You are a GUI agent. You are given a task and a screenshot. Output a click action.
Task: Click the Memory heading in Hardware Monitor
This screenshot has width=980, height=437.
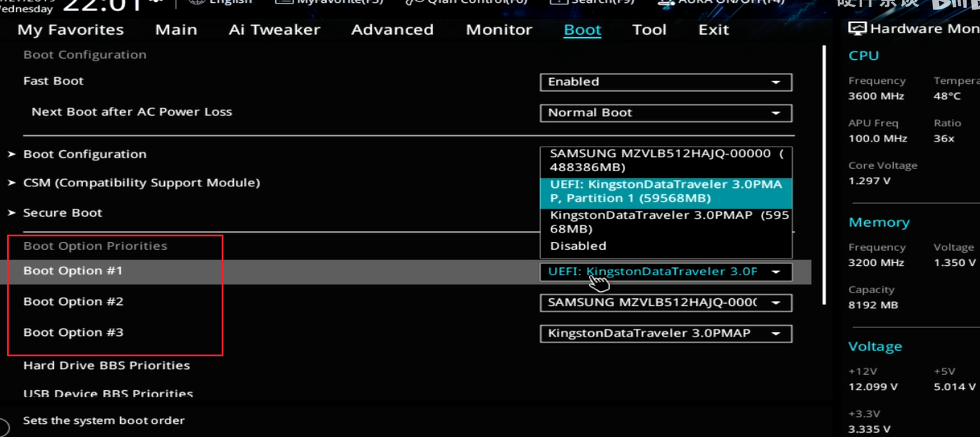pyautogui.click(x=879, y=222)
